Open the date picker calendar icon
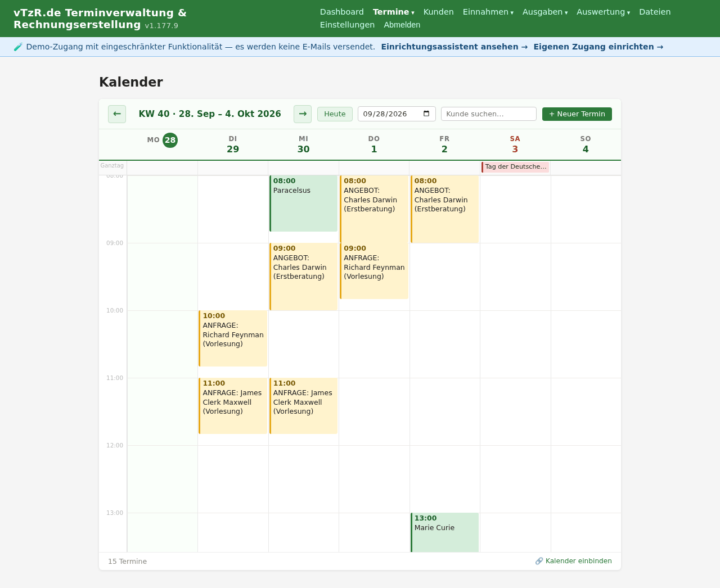Image resolution: width=720 pixels, height=588 pixels. (x=426, y=114)
